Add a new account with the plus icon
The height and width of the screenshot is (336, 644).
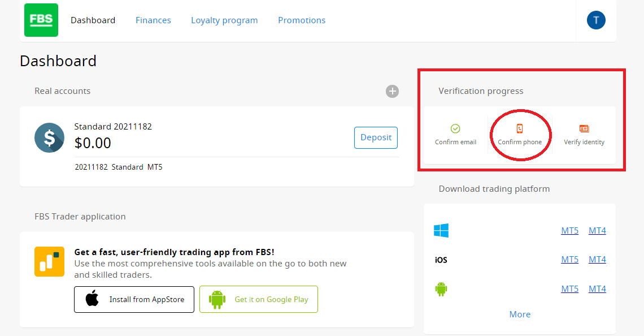392,91
